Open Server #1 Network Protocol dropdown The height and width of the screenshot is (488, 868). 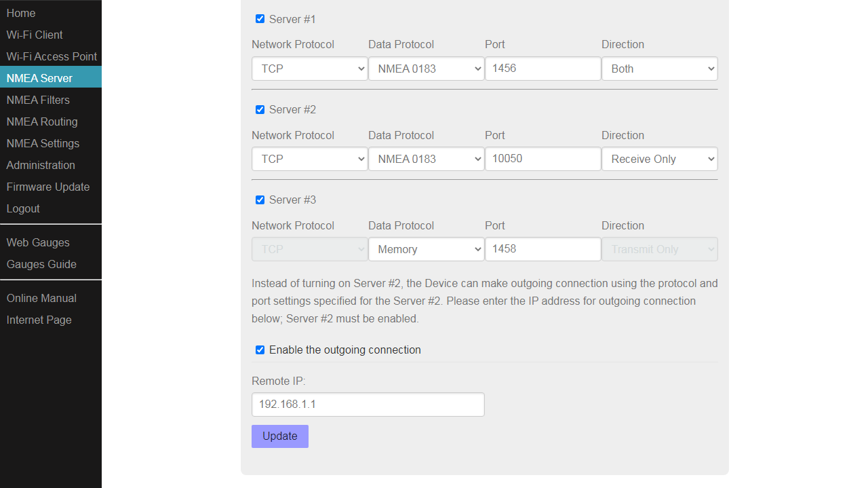pos(309,69)
